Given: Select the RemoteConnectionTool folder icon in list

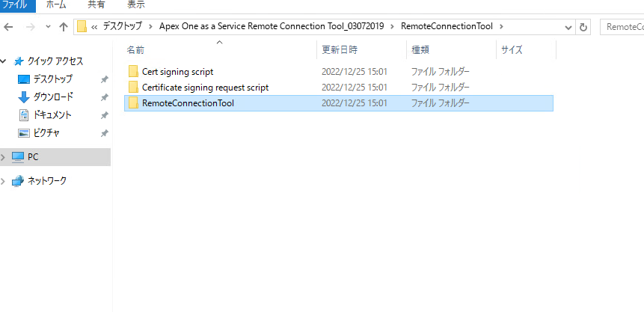Looking at the screenshot, I should coord(134,103).
